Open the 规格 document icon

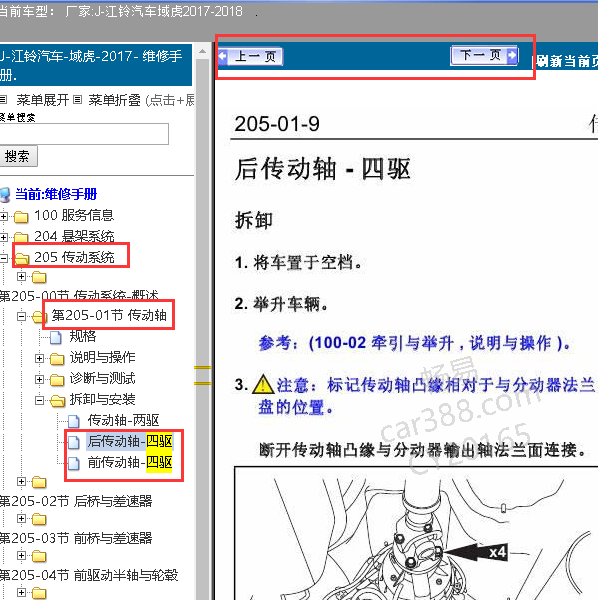pos(56,337)
